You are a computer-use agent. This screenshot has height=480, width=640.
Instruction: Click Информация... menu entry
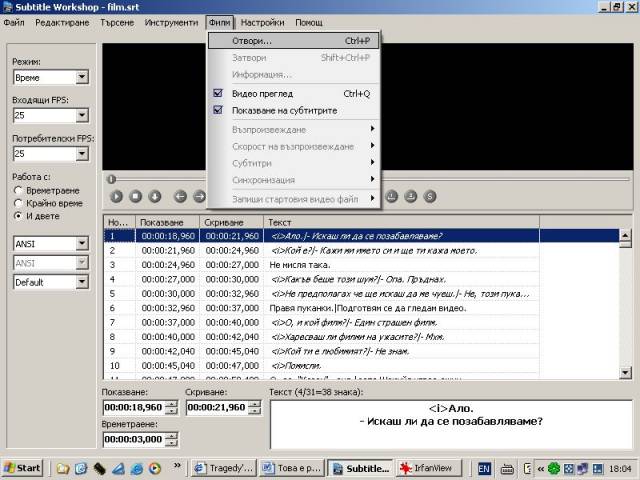pos(294,75)
